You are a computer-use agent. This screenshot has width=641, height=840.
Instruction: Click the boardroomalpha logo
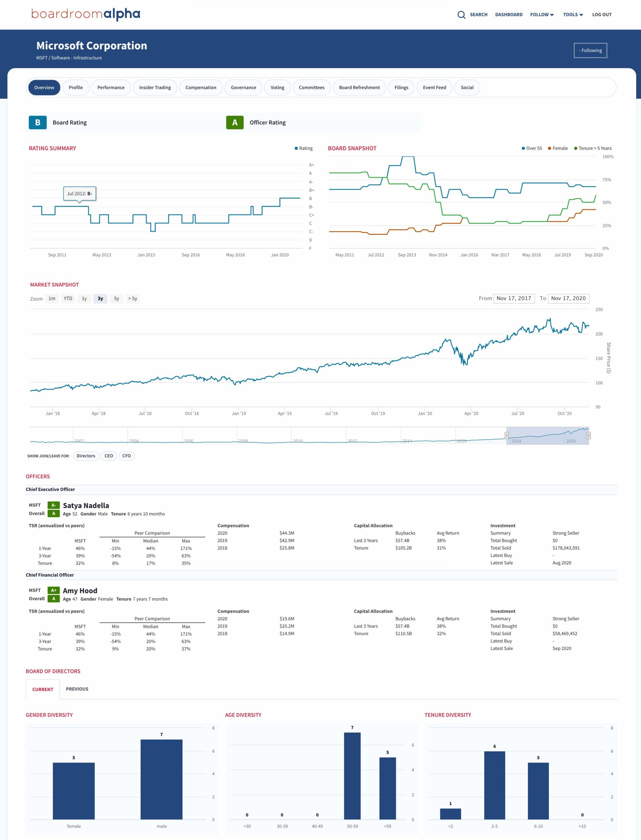pyautogui.click(x=86, y=14)
